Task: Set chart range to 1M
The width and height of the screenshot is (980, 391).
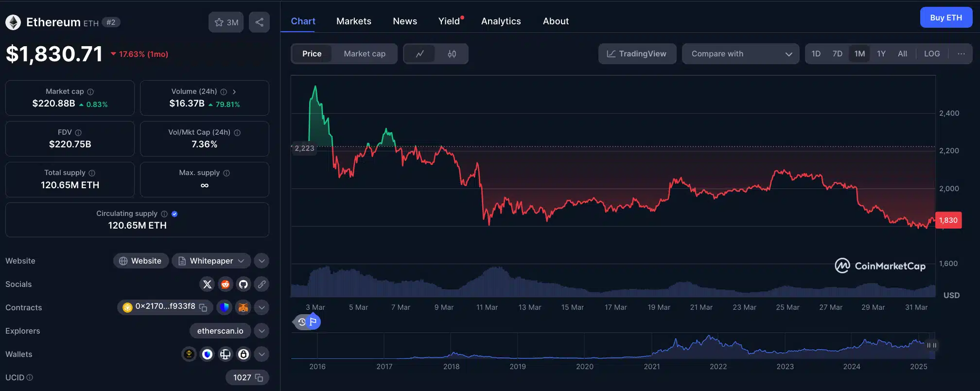Action: point(859,54)
